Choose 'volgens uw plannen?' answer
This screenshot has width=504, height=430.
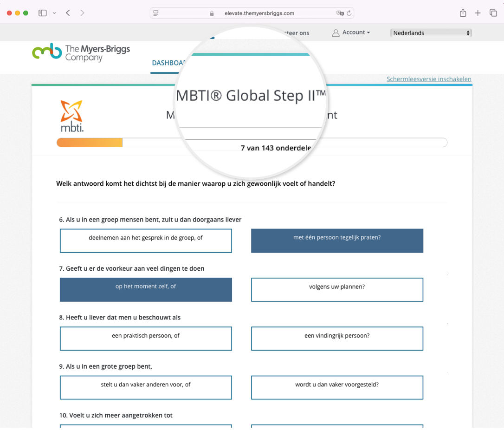(x=337, y=289)
